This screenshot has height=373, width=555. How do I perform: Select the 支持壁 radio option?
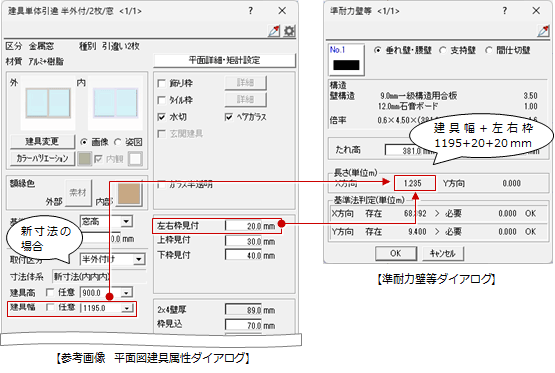pos(442,50)
